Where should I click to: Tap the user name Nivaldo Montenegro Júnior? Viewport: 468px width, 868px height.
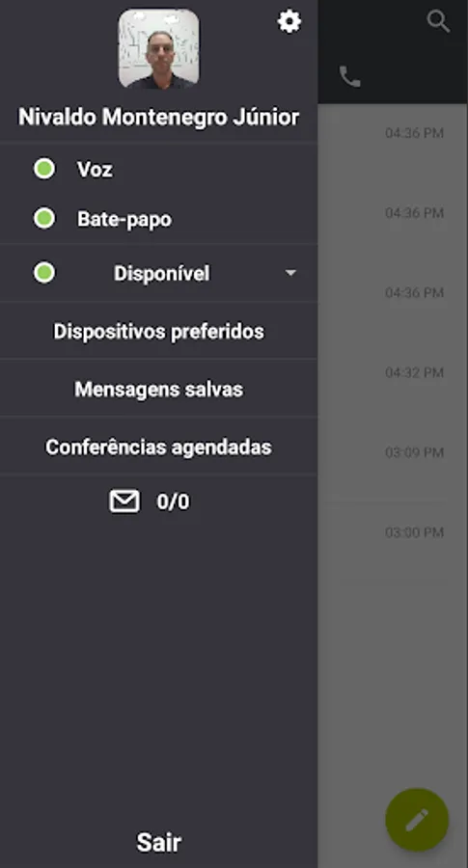click(159, 117)
